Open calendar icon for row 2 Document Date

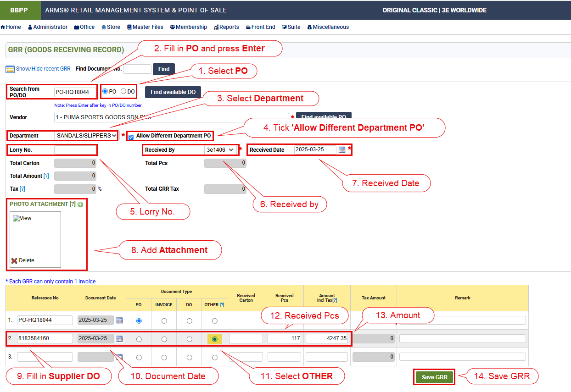click(x=119, y=339)
